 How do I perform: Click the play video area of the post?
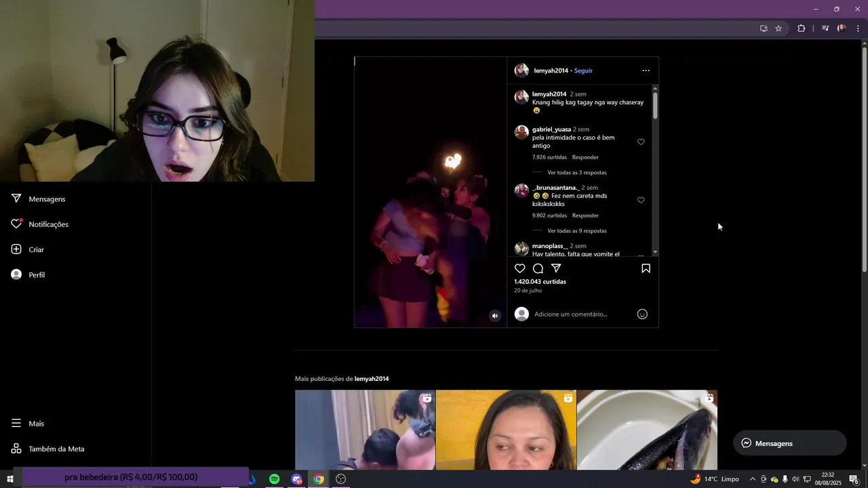coord(430,192)
